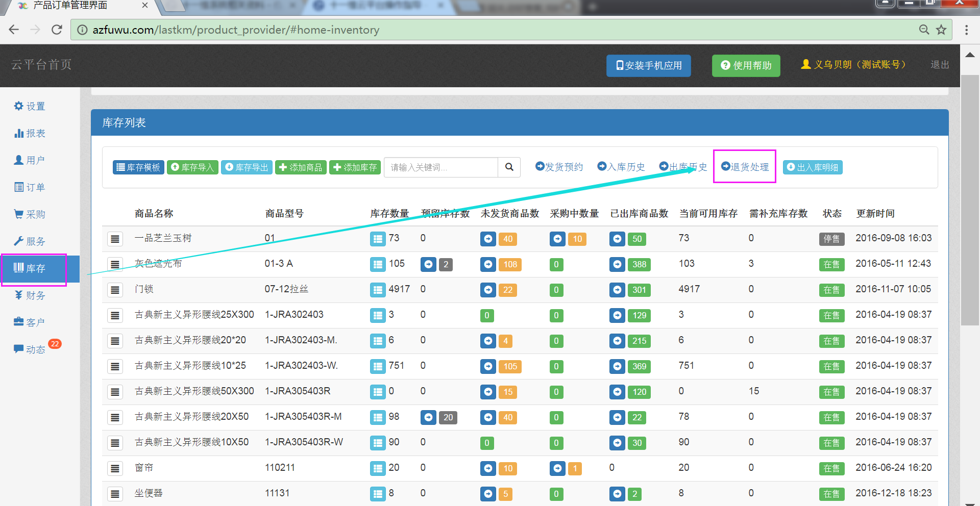The width and height of the screenshot is (980, 506).
Task: Open the 义乌贝朗 account link
Action: [x=854, y=65]
